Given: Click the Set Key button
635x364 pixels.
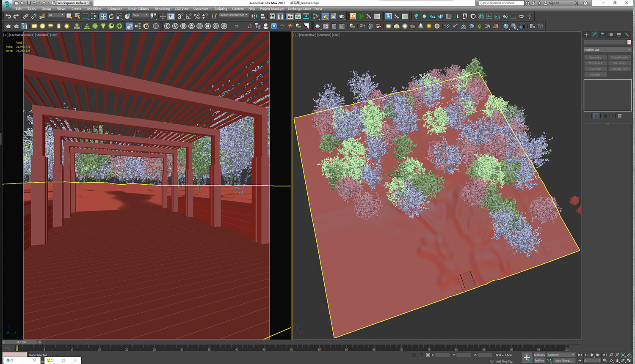Looking at the screenshot, I should pyautogui.click(x=539, y=361).
